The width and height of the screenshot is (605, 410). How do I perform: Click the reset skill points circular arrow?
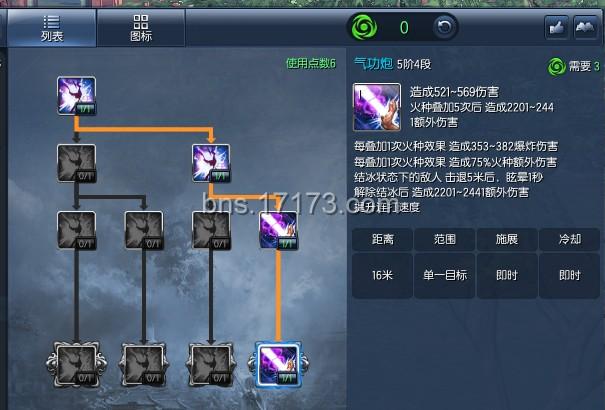(x=444, y=27)
